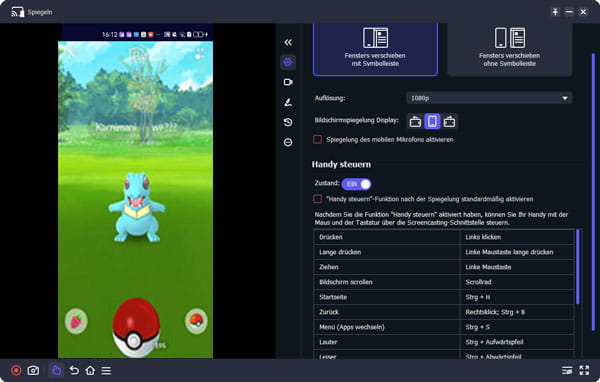
Task: Open the settings list icon at bottom right
Action: point(567,370)
